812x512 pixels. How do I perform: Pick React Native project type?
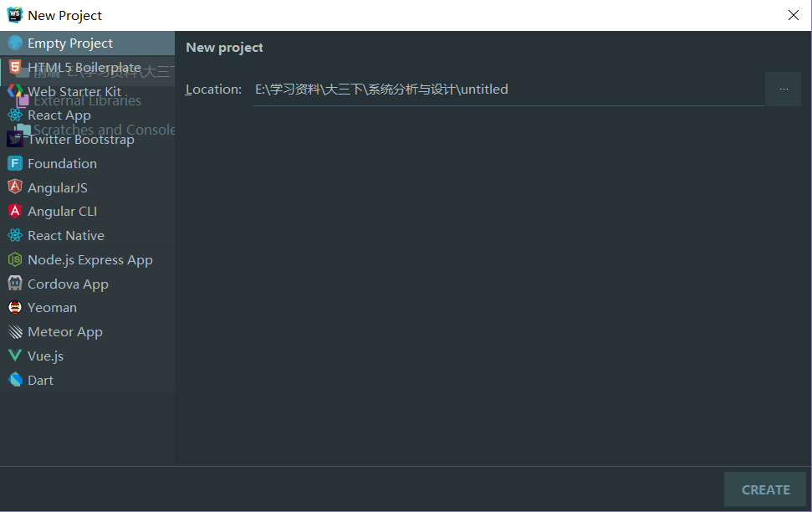88,235
